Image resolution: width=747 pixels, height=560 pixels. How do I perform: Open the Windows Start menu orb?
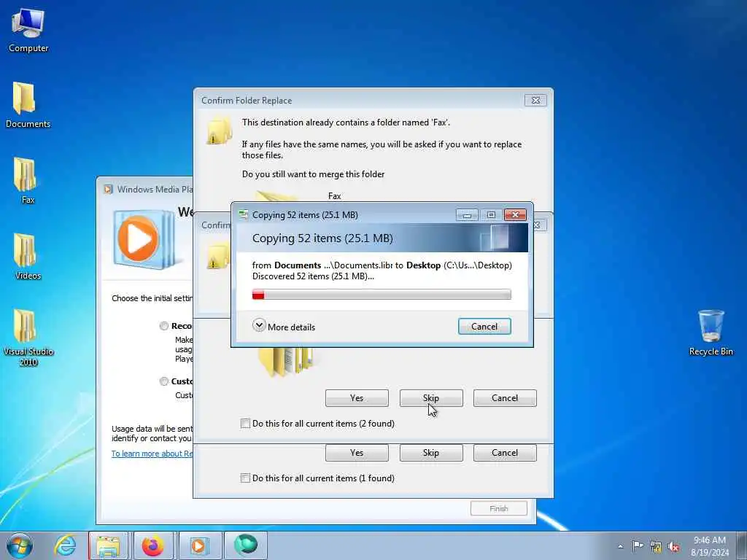[20, 545]
